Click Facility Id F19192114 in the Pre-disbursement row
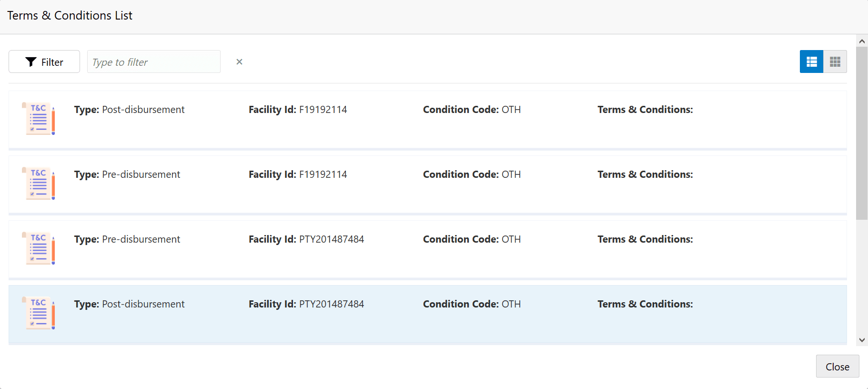The width and height of the screenshot is (868, 389). (x=298, y=174)
